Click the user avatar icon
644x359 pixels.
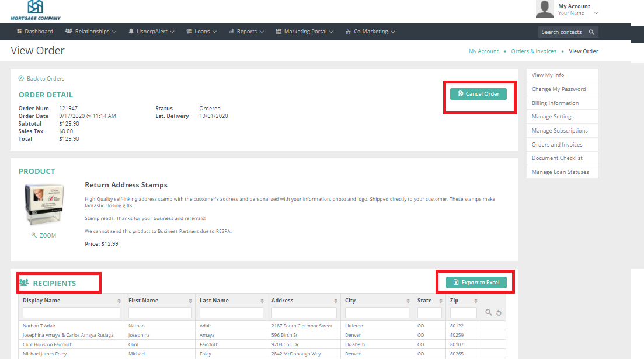(544, 9)
